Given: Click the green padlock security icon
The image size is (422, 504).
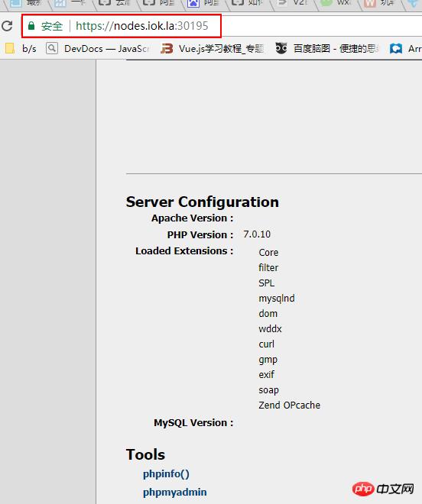Looking at the screenshot, I should [31, 26].
